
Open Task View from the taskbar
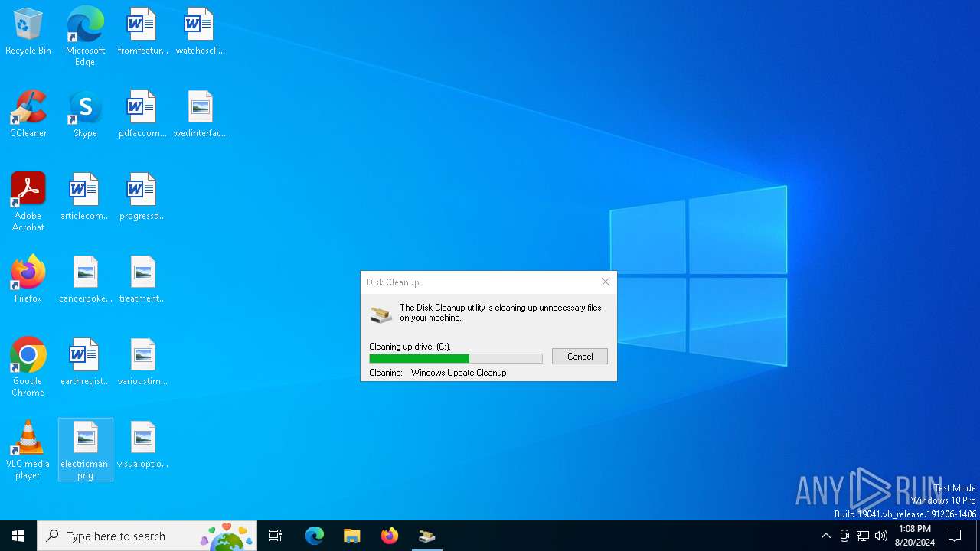(276, 536)
